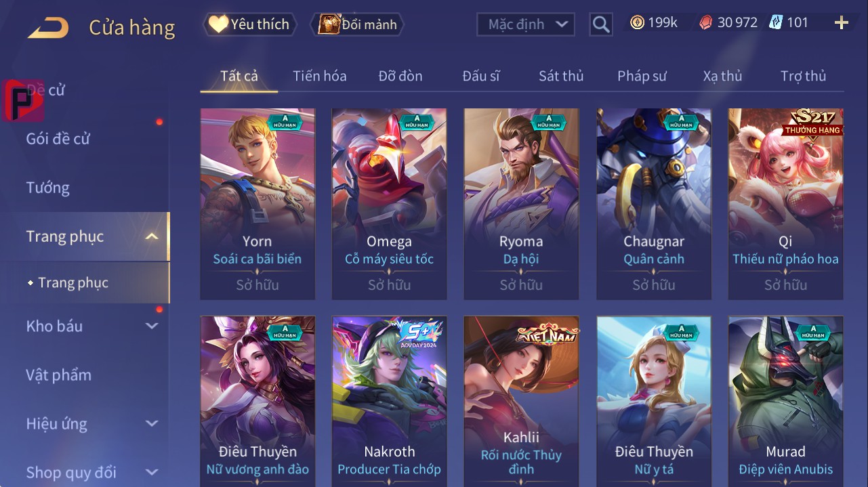868x487 pixels.
Task: Add currency with the plus icon
Action: 841,23
